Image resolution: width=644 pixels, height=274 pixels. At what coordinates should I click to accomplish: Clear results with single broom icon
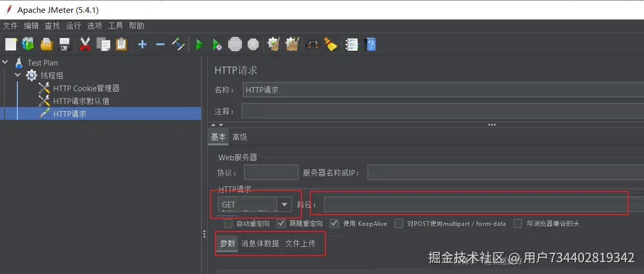click(274, 45)
